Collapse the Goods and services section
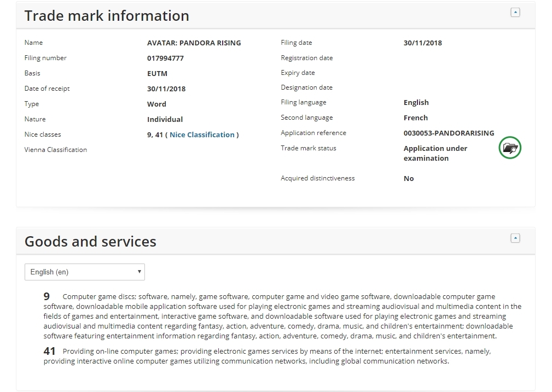The height and width of the screenshot is (392, 552). (515, 238)
